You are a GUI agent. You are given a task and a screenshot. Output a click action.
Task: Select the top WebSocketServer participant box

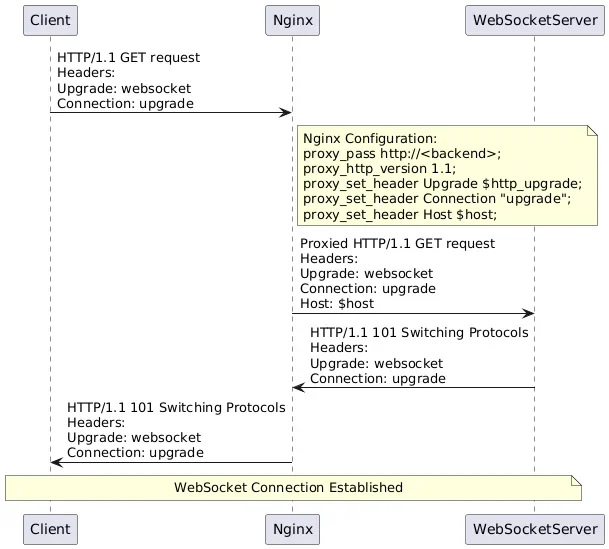tap(535, 20)
